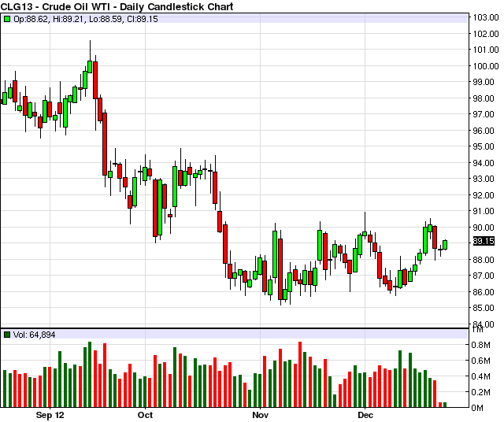504x422 pixels.
Task: Click the 98.00 price axis label
Action: point(484,98)
